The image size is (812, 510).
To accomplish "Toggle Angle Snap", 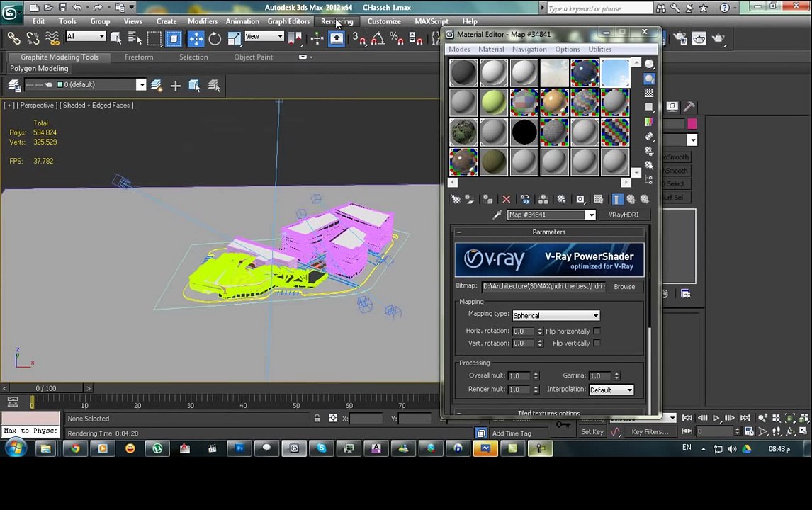I will pyautogui.click(x=378, y=38).
